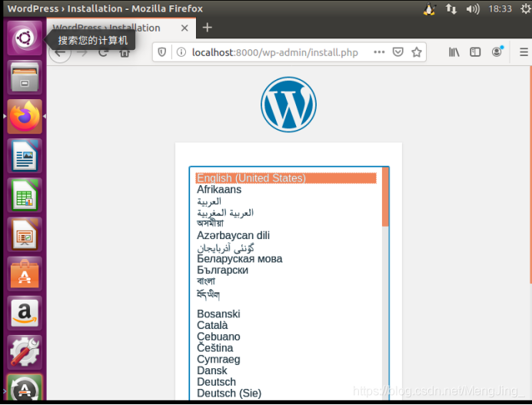This screenshot has width=532, height=405.
Task: Open page actions three-dot menu
Action: pyautogui.click(x=379, y=52)
